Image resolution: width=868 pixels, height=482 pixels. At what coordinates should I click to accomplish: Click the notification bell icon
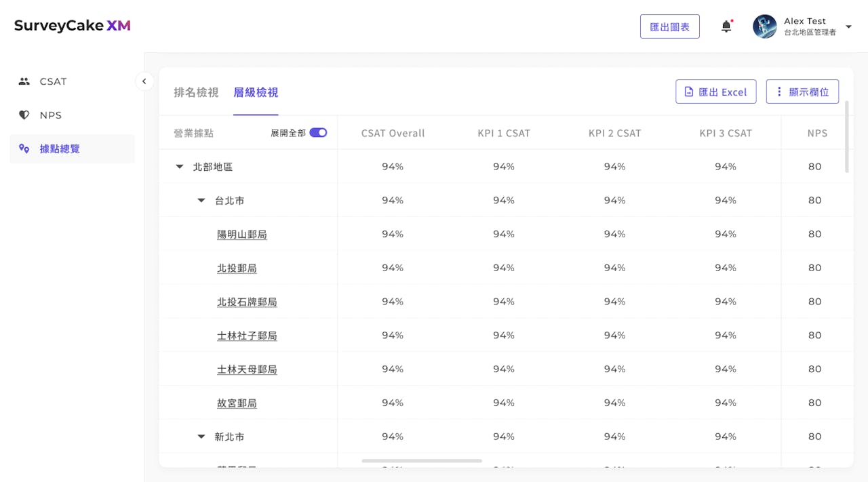click(x=726, y=26)
